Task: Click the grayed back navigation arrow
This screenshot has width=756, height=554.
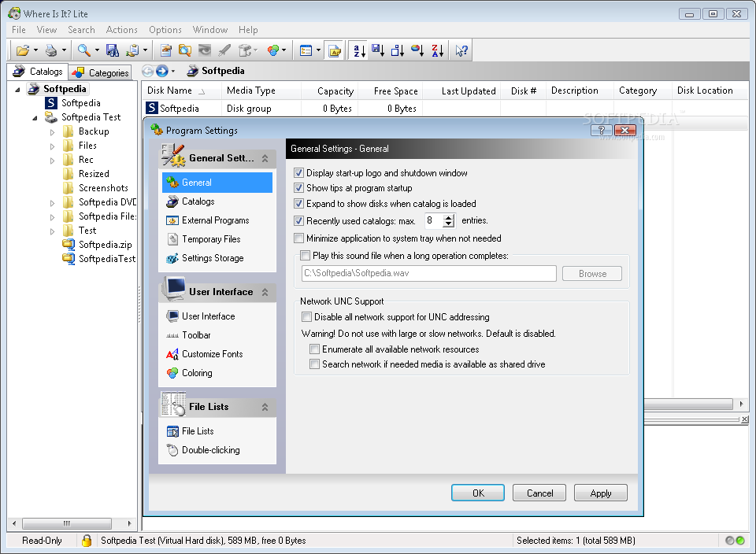Action: point(148,72)
